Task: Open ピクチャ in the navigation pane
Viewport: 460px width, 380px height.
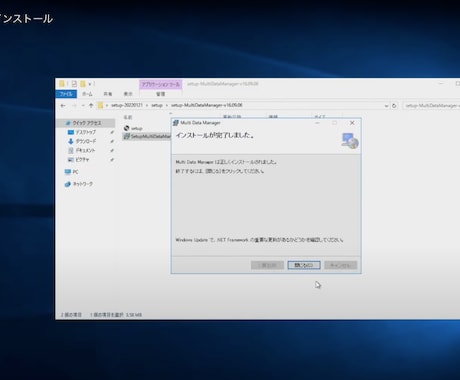Action: (82, 160)
